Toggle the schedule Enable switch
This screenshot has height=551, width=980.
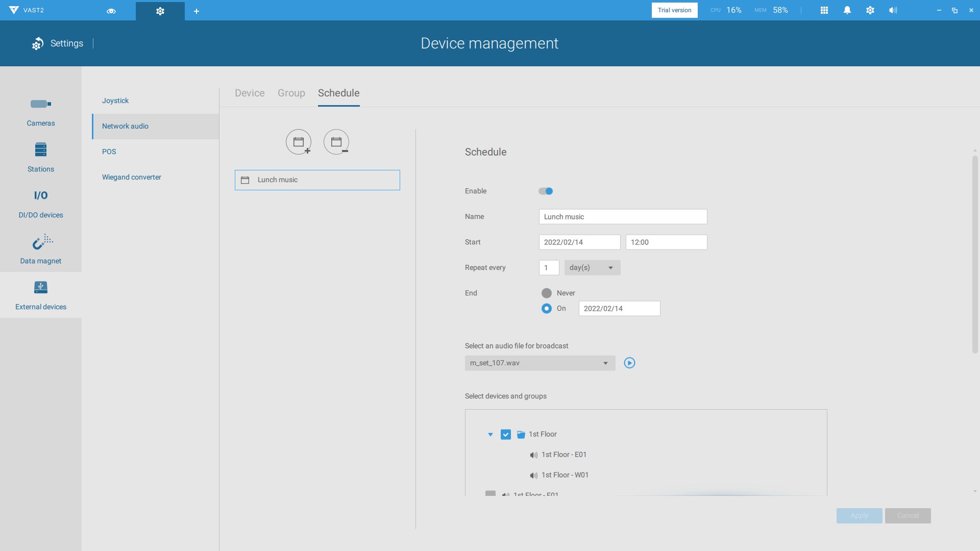[546, 191]
